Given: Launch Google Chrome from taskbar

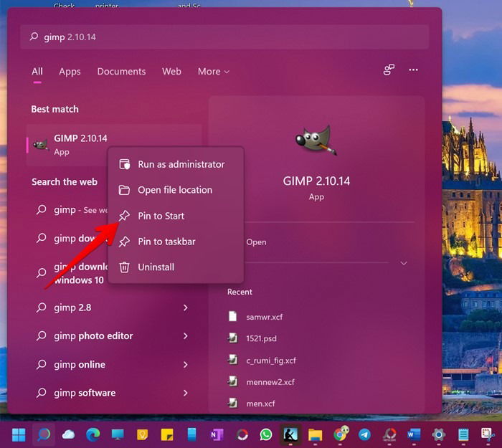Looking at the screenshot, I should coord(341,434).
